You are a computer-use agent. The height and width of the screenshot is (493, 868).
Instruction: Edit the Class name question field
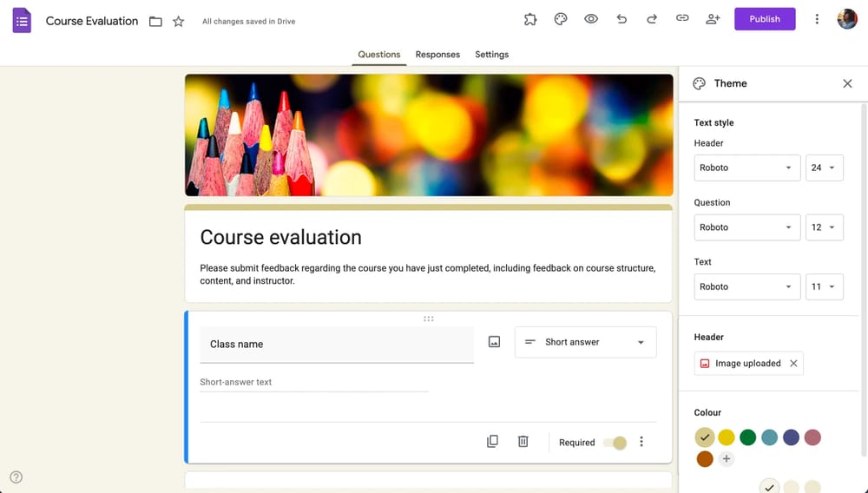337,345
